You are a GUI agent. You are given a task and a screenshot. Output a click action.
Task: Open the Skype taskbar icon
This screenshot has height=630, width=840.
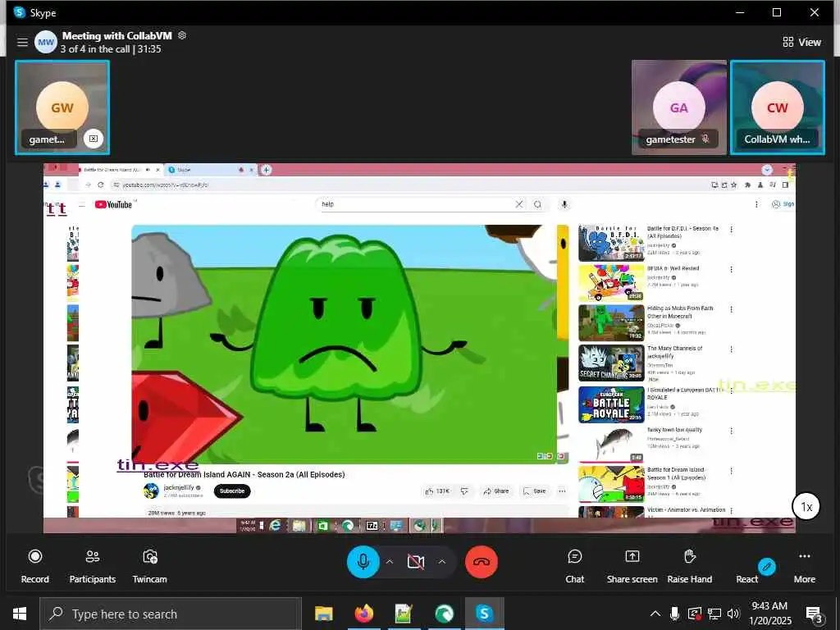[x=484, y=614]
